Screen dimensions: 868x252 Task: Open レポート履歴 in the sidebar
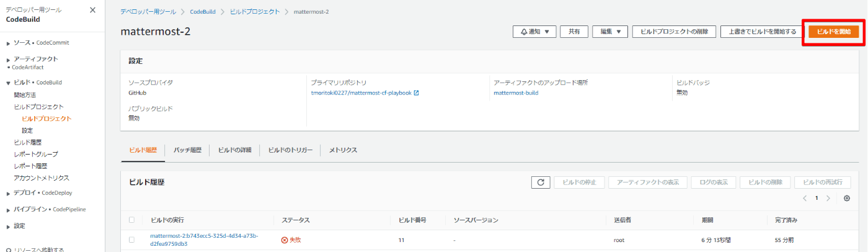tap(30, 166)
